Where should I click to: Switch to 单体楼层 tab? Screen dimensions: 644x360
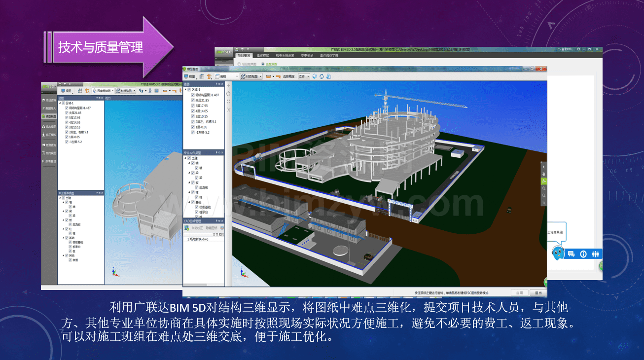pyautogui.click(x=263, y=56)
